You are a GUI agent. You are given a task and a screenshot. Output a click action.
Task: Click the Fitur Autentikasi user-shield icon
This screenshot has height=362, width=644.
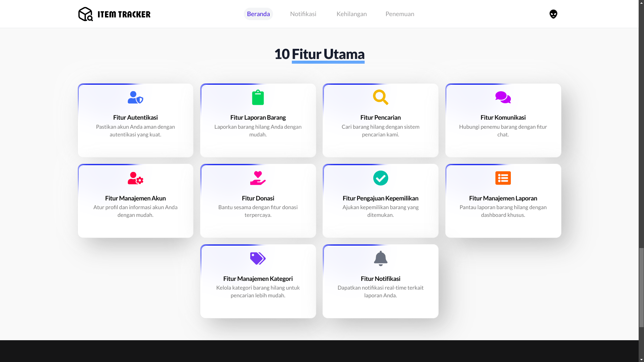135,97
